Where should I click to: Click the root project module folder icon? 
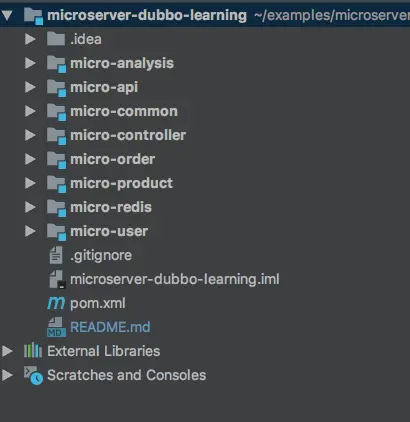pyautogui.click(x=33, y=16)
